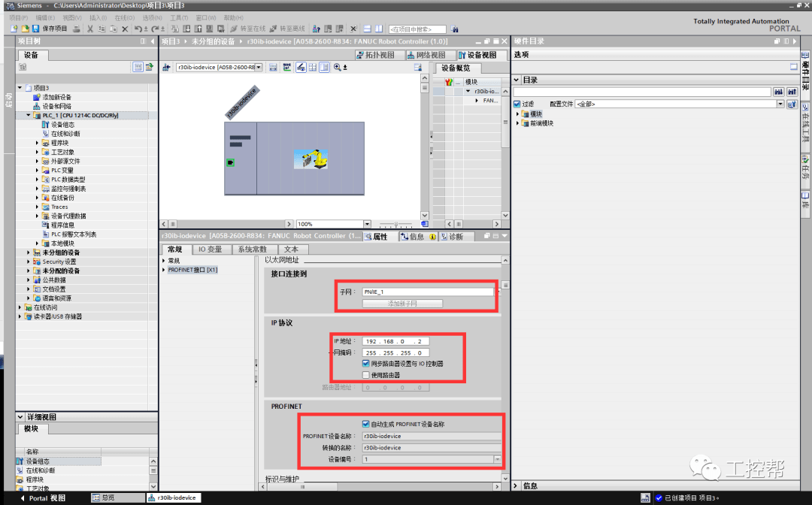Select 添加新设备 in project tree
Viewport: 812px width, 505px height.
point(56,97)
